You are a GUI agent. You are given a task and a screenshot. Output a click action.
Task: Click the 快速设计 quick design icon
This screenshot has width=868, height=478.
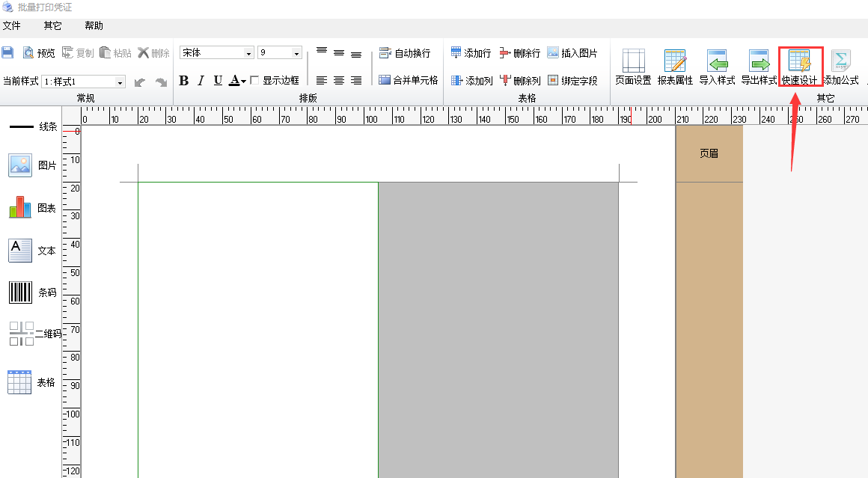(800, 62)
